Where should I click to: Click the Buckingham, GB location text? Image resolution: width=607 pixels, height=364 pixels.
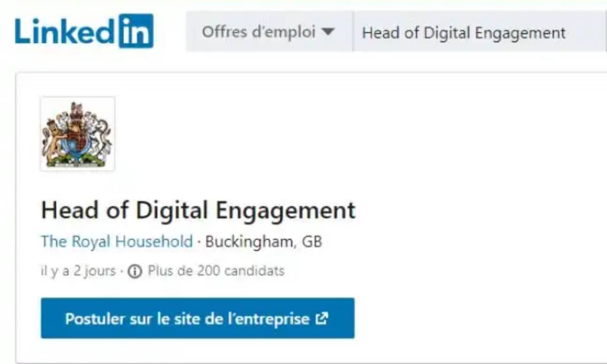click(264, 242)
